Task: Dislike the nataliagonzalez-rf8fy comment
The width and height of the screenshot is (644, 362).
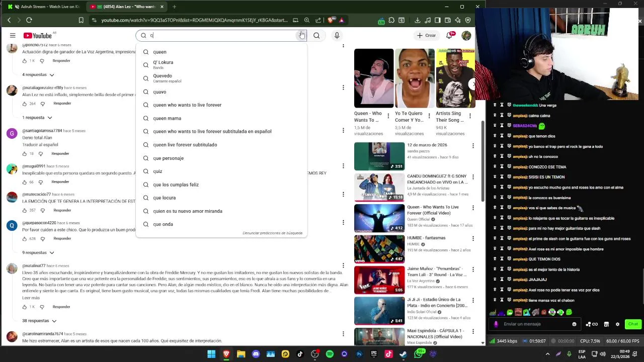Action: (x=42, y=104)
